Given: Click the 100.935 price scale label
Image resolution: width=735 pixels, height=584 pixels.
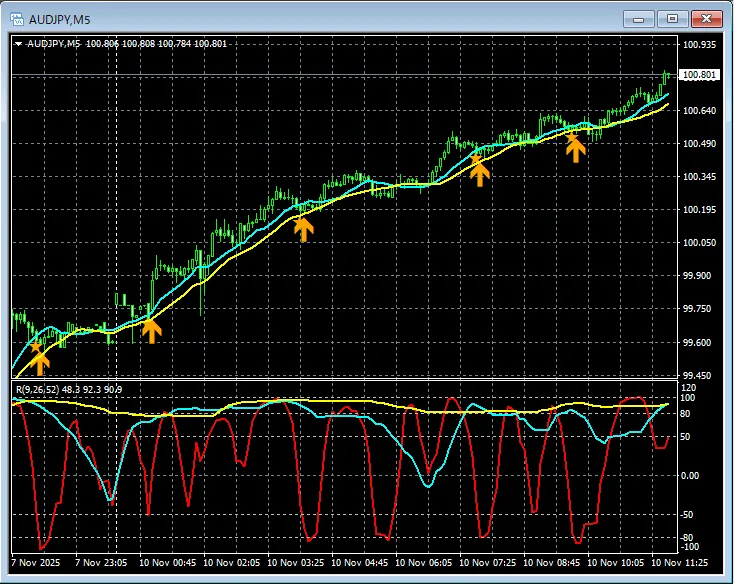Looking at the screenshot, I should [699, 45].
